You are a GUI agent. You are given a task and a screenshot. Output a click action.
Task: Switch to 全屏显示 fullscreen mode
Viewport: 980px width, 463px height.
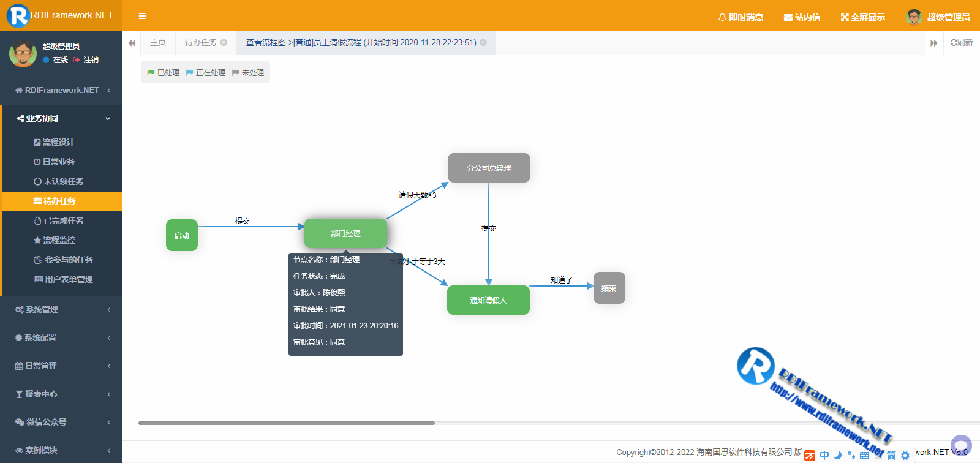(862, 17)
